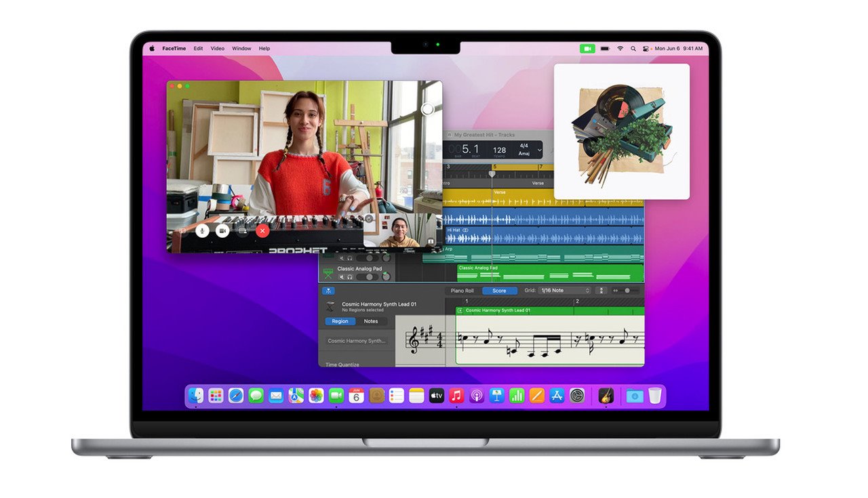Click the album artwork image window
This screenshot has width=868, height=498.
(x=622, y=131)
